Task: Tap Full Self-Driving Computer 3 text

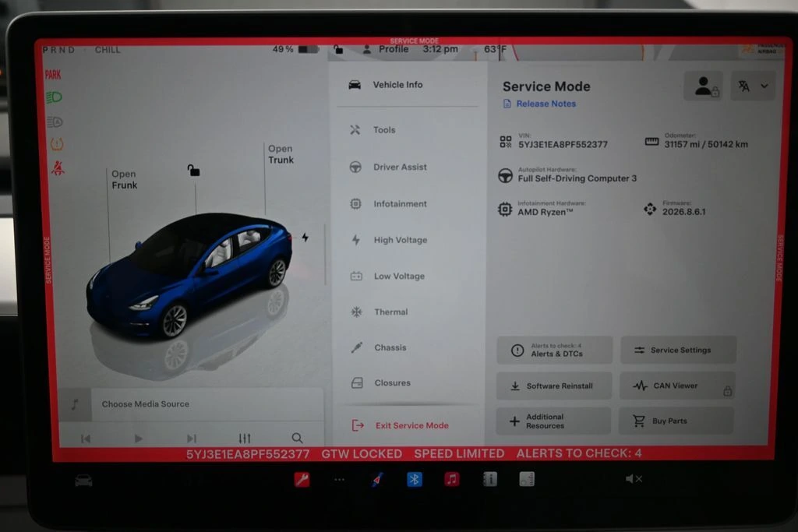Action: pyautogui.click(x=577, y=178)
